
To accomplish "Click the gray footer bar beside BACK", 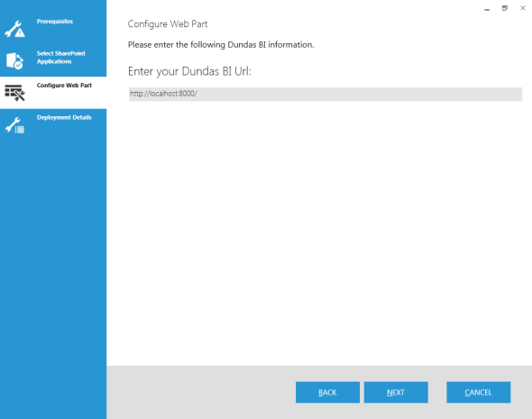I will 201,392.
